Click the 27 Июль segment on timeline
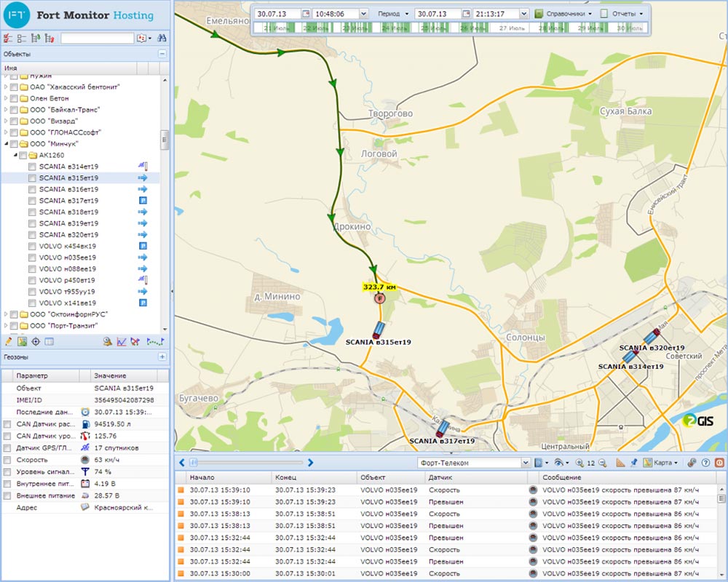The width and height of the screenshot is (728, 582). pyautogui.click(x=512, y=28)
